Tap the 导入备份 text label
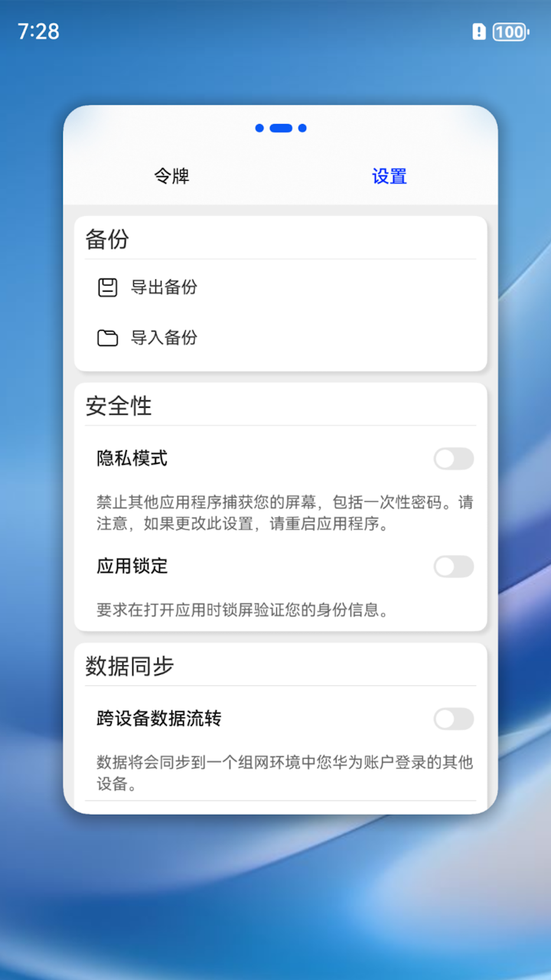Image resolution: width=551 pixels, height=980 pixels. point(164,338)
